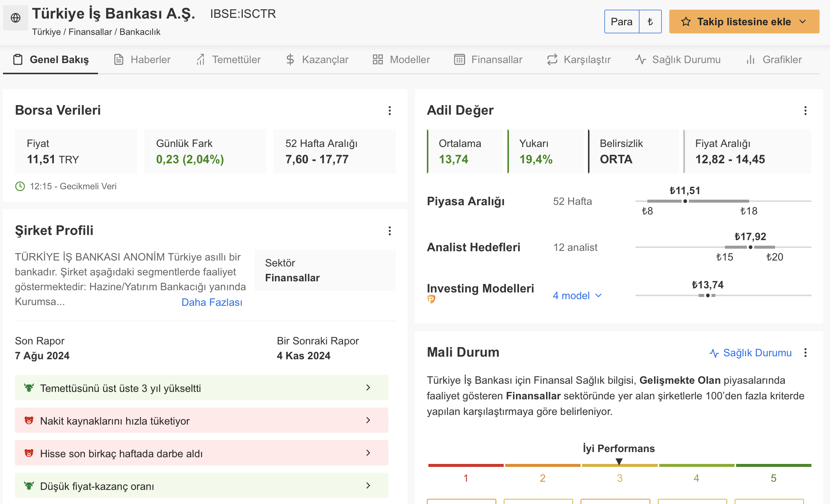
Task: Click the Sektör Finansallar box
Action: click(325, 270)
